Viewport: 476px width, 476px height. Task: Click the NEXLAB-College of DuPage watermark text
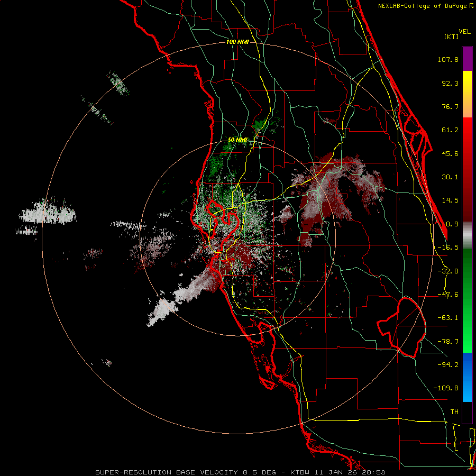tap(425, 6)
